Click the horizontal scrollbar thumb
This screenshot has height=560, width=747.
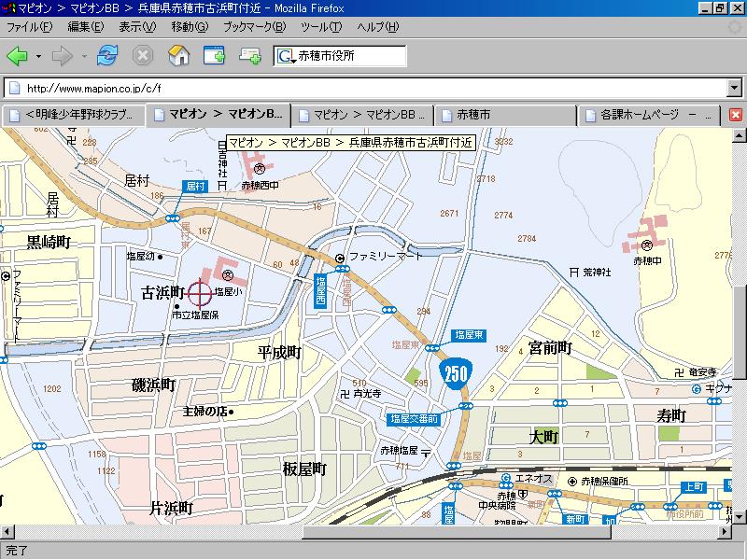tap(457, 531)
